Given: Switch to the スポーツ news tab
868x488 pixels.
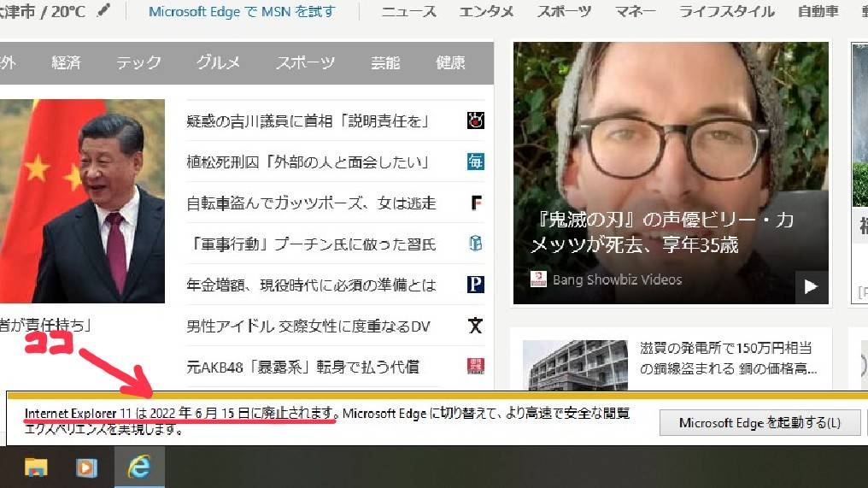Looking at the screenshot, I should [x=306, y=62].
